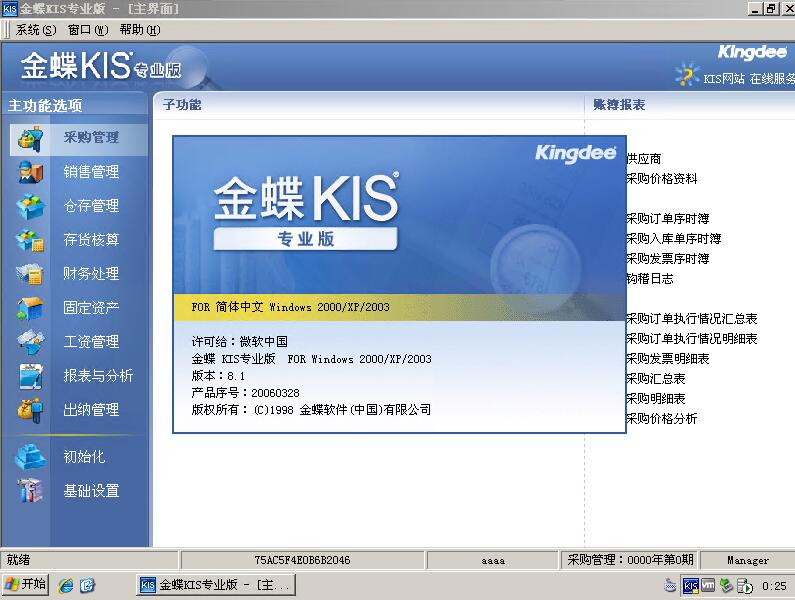Screen dimensions: 795x600
Task: Click the 金蝶KIS专业版 taskbar button
Action: coord(216,585)
